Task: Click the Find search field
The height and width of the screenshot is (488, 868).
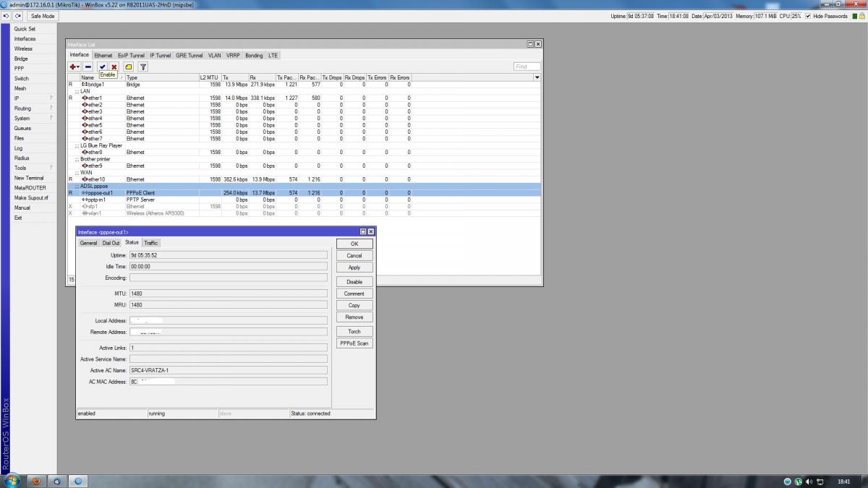Action: 527,67
